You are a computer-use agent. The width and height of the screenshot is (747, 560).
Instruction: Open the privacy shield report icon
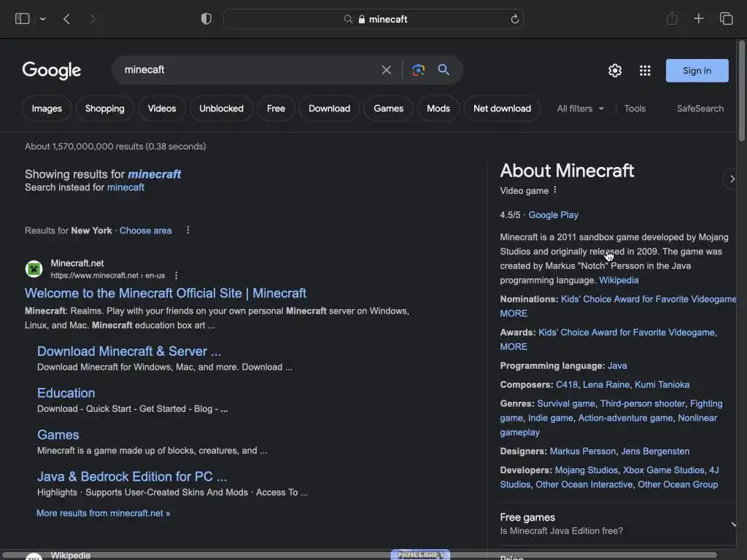click(206, 19)
